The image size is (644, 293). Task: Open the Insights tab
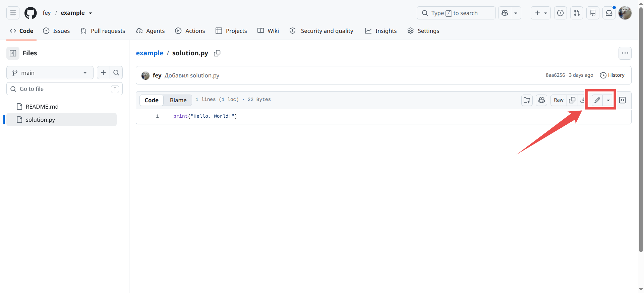coord(381,31)
